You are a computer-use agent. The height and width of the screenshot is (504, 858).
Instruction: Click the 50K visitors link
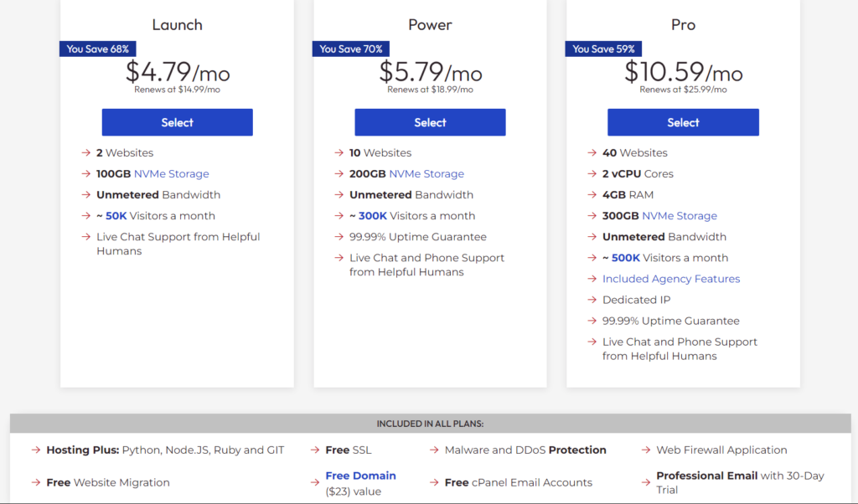116,216
